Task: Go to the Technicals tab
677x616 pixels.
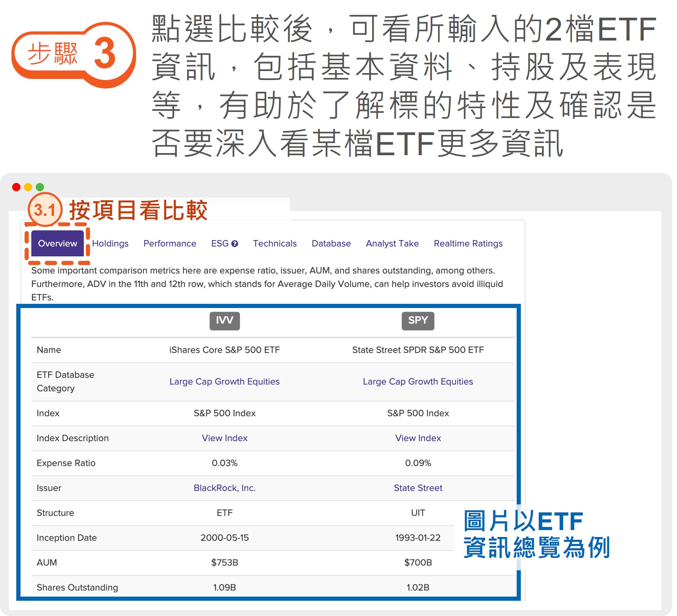Action: click(275, 244)
